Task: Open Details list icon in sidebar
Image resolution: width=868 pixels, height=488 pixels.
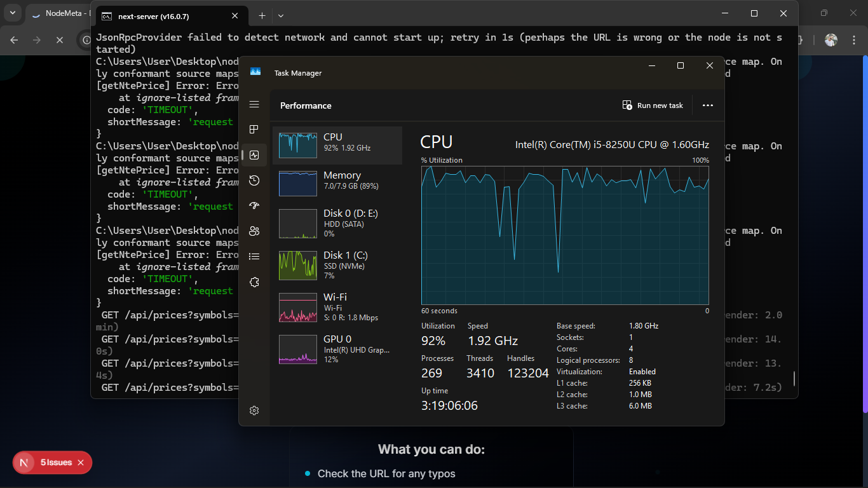Action: pyautogui.click(x=254, y=257)
